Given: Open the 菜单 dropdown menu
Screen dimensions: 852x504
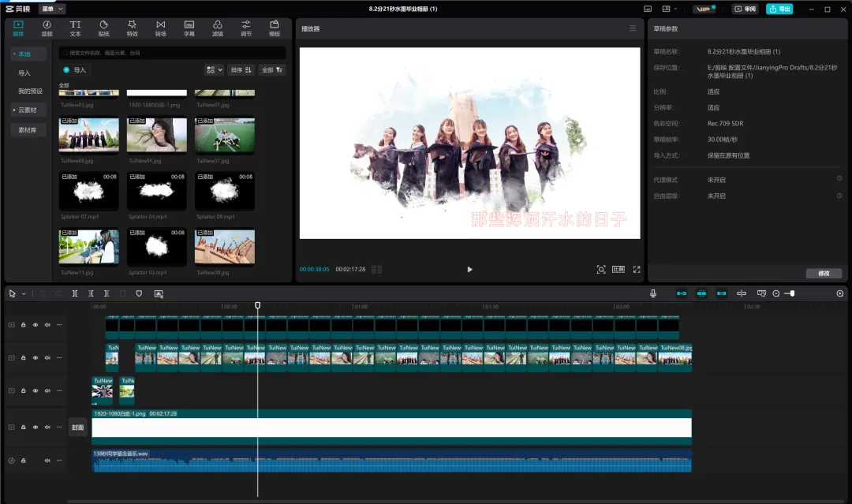Looking at the screenshot, I should pos(53,9).
